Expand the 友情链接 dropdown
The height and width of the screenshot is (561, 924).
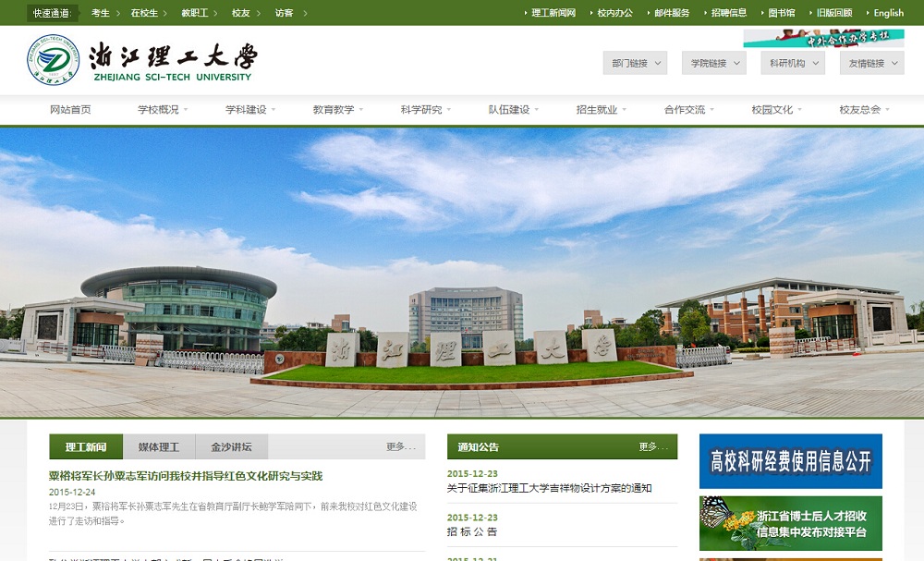pos(871,63)
